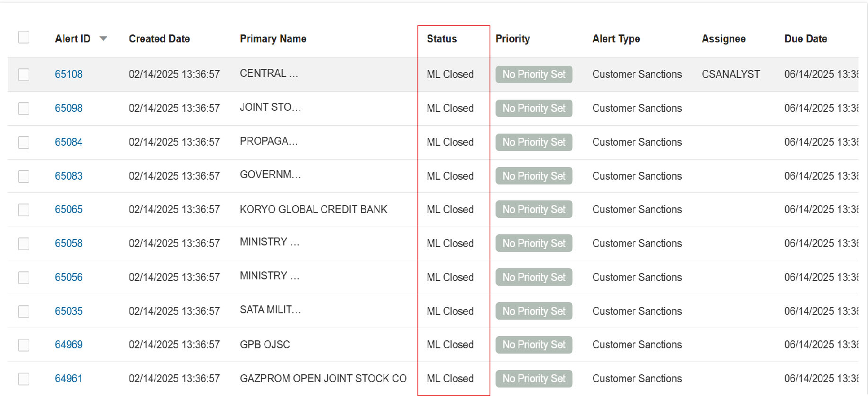The width and height of the screenshot is (868, 396).
Task: Click GAZPROM OPEN JOINT STOCK CO name
Action: coord(323,379)
